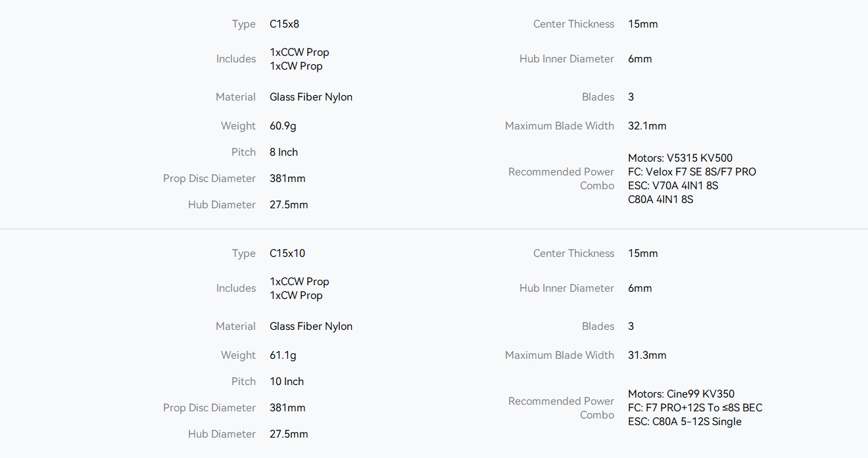This screenshot has width=868, height=458.
Task: Select the "32.1mm" maximum blade width
Action: click(x=647, y=126)
